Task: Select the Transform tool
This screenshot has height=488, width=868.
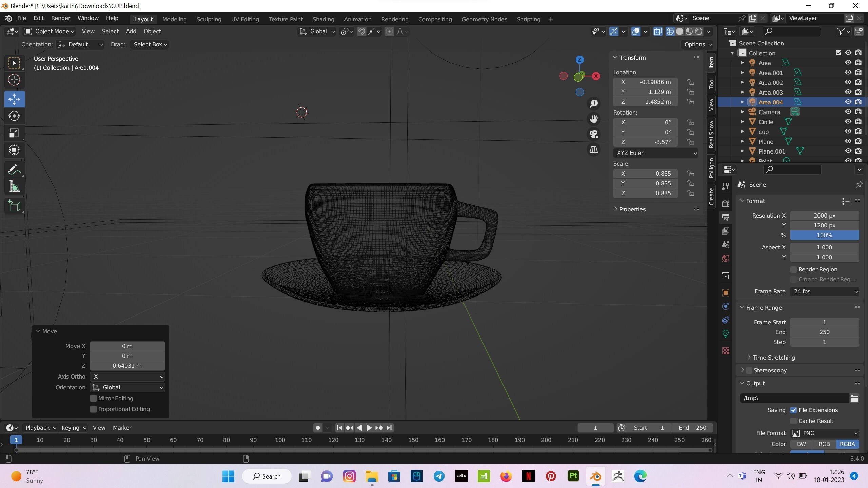Action: (x=14, y=150)
